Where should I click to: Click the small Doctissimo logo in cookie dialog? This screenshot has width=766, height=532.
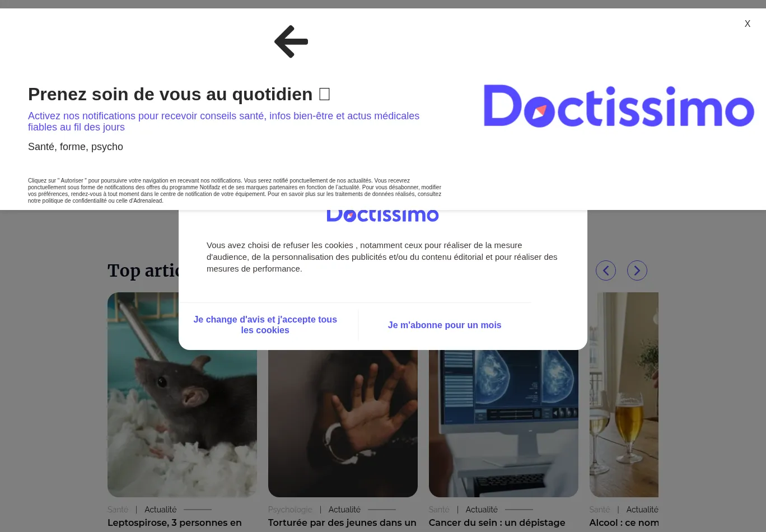click(x=382, y=216)
